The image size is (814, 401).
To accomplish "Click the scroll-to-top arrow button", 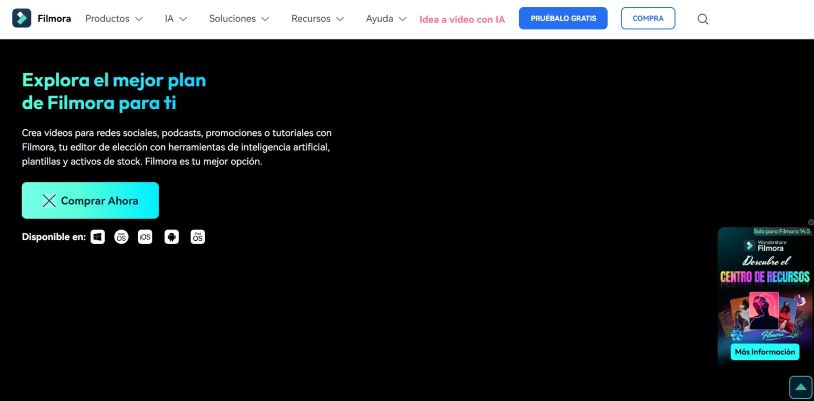I will point(801,387).
